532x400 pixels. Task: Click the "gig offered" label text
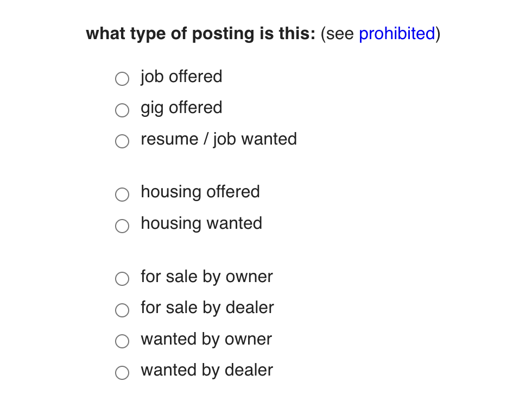pos(181,108)
